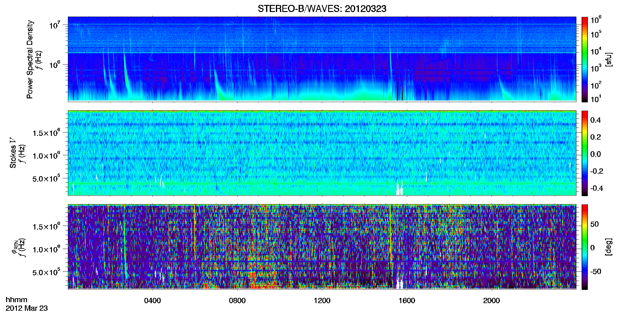Click the Stokes V colorbar
Screen dimensions: 644x332
(585, 153)
